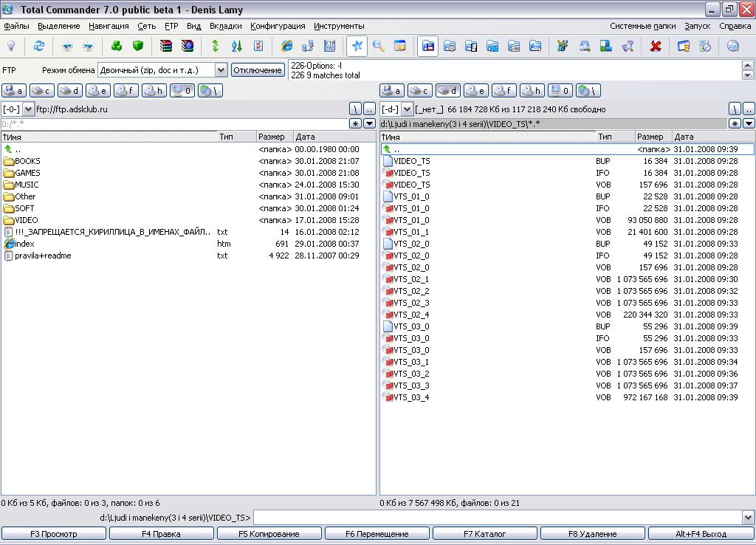The height and width of the screenshot is (545, 756).
Task: Pack files using the stacked books icon
Action: tap(166, 47)
